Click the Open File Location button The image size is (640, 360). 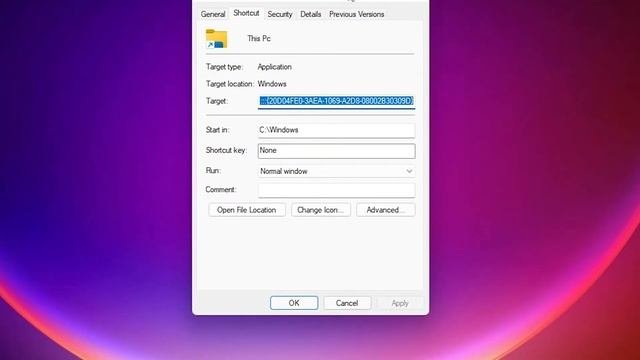(x=247, y=210)
